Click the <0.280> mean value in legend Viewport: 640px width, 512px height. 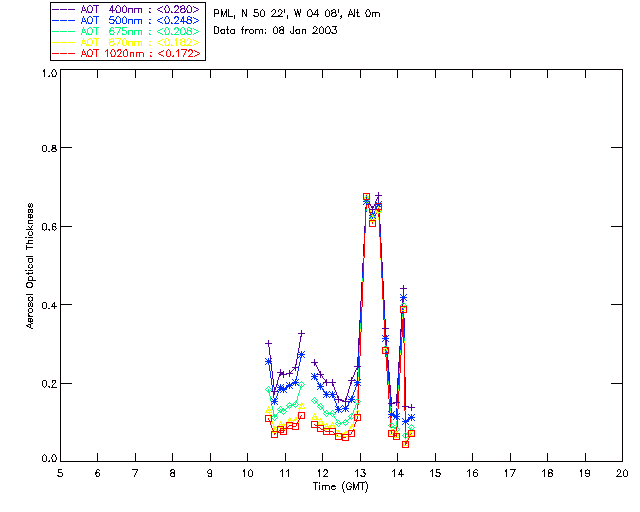pos(178,9)
